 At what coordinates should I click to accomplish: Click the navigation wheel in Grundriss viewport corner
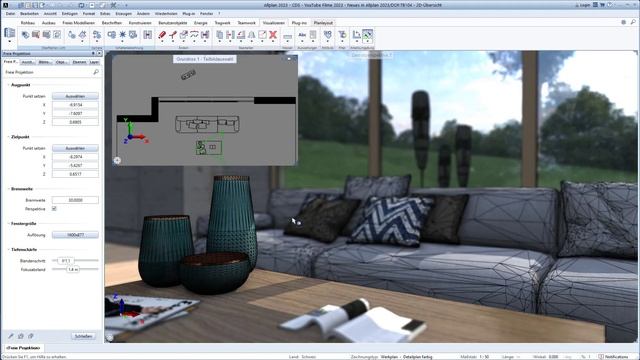point(117,160)
